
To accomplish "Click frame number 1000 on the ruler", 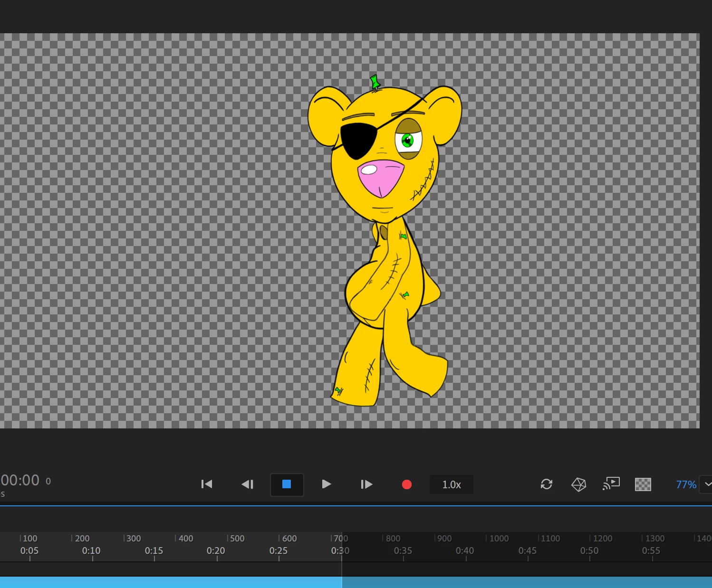I will pyautogui.click(x=499, y=539).
